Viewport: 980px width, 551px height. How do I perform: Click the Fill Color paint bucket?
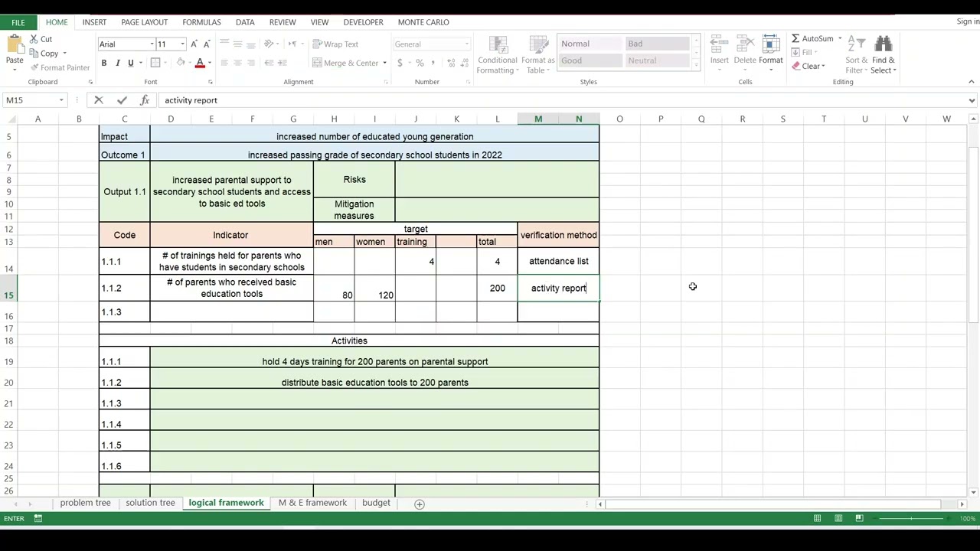[181, 63]
